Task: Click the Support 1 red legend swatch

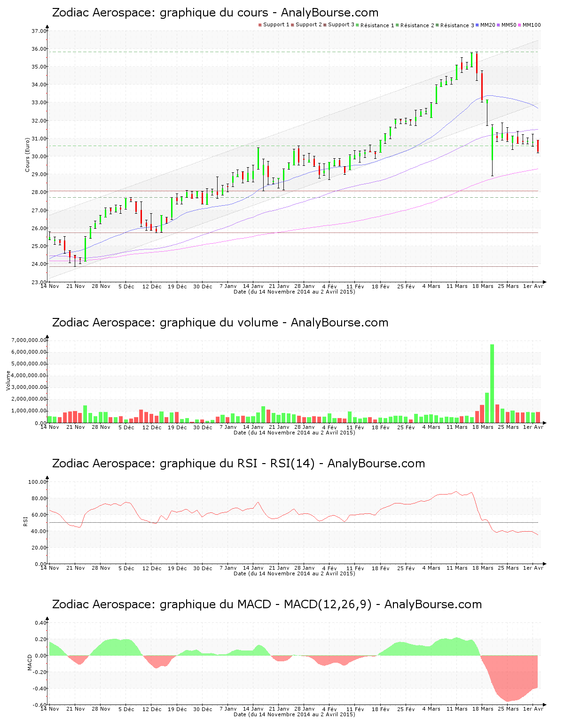Action: (260, 25)
